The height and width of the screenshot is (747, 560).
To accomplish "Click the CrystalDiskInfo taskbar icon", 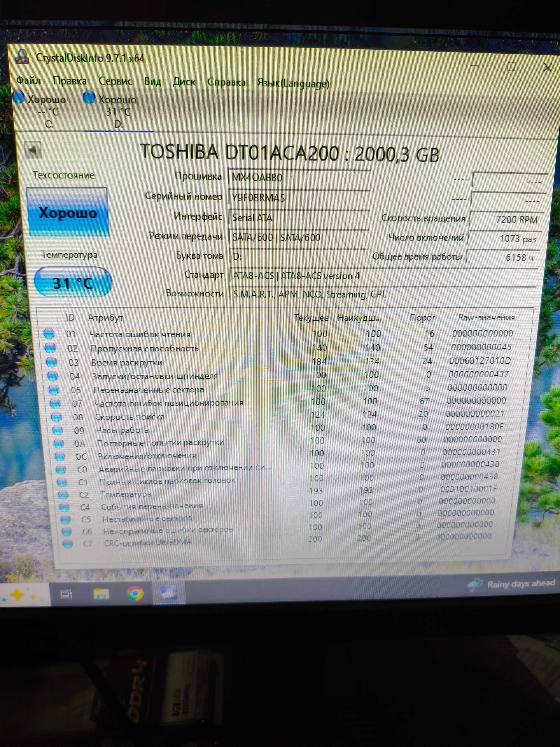I will pyautogui.click(x=169, y=593).
